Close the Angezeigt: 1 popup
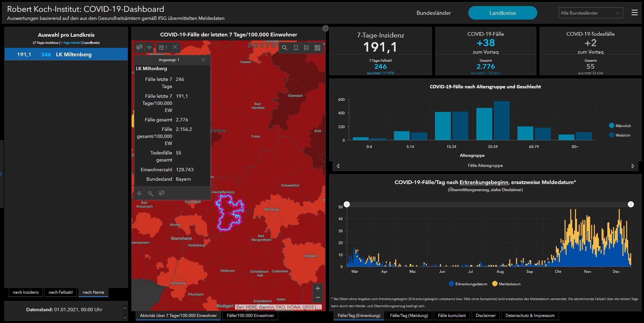The width and height of the screenshot is (644, 323). 203,60
